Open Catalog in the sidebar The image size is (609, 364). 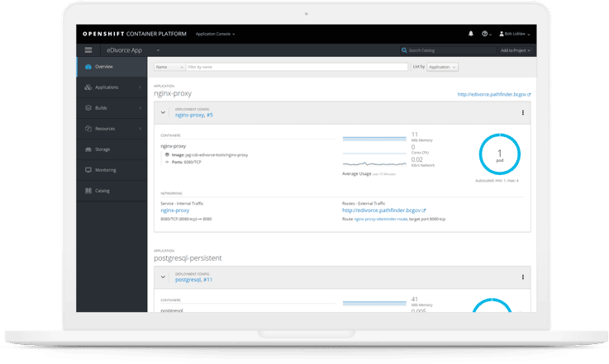tap(112, 191)
